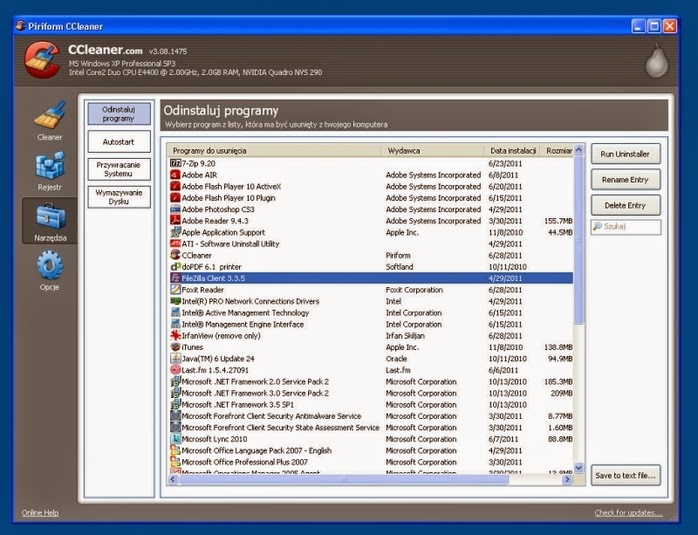Click the vertical scrollbar thumb
This screenshot has width=698, height=535.
[579, 240]
